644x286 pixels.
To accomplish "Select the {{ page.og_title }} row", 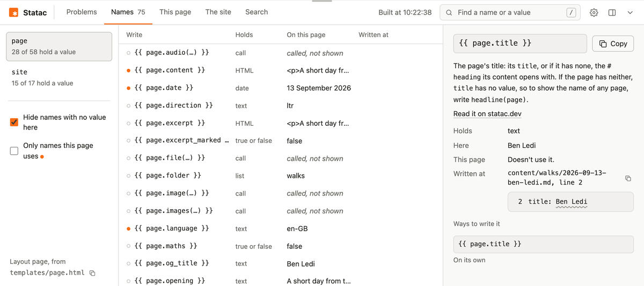I will tap(281, 263).
